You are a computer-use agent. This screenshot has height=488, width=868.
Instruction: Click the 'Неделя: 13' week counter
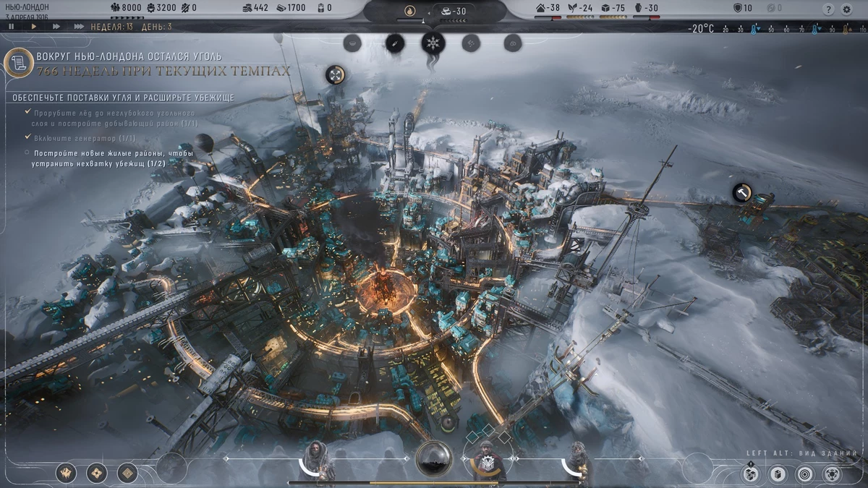[111, 27]
